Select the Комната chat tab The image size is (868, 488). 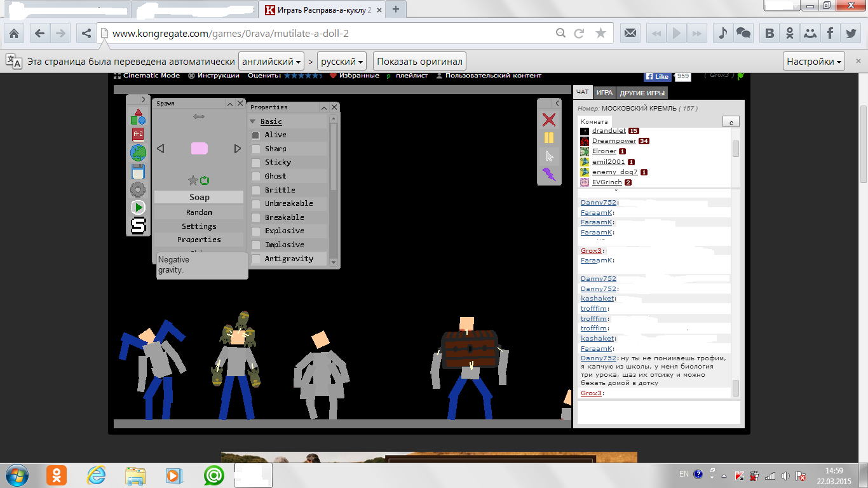click(x=594, y=121)
